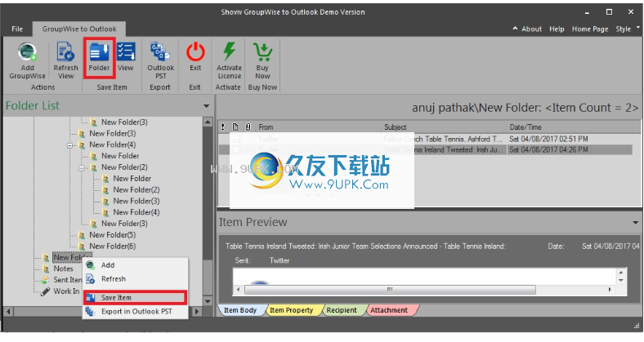Collapse the New Folder(2) tree node

[x=82, y=167]
